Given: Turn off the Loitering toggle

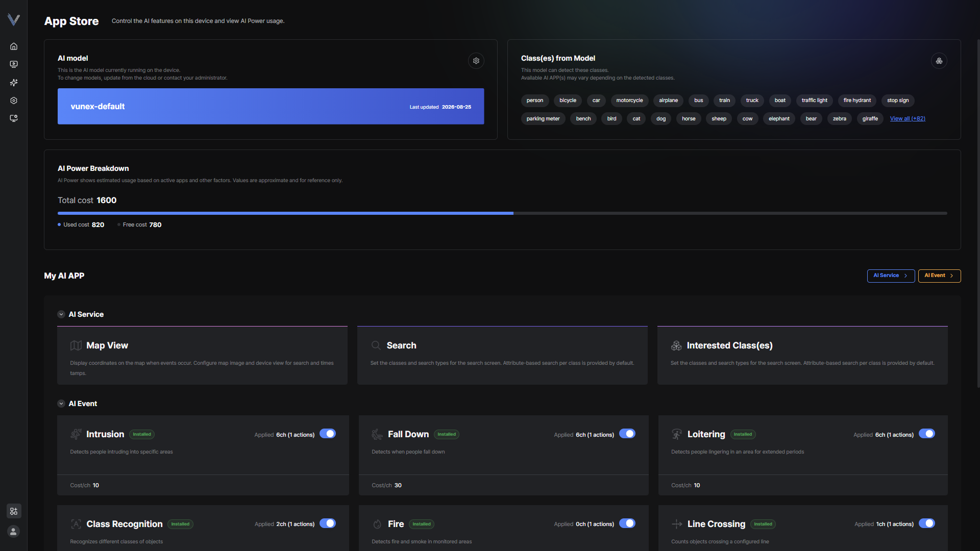Looking at the screenshot, I should click(927, 434).
